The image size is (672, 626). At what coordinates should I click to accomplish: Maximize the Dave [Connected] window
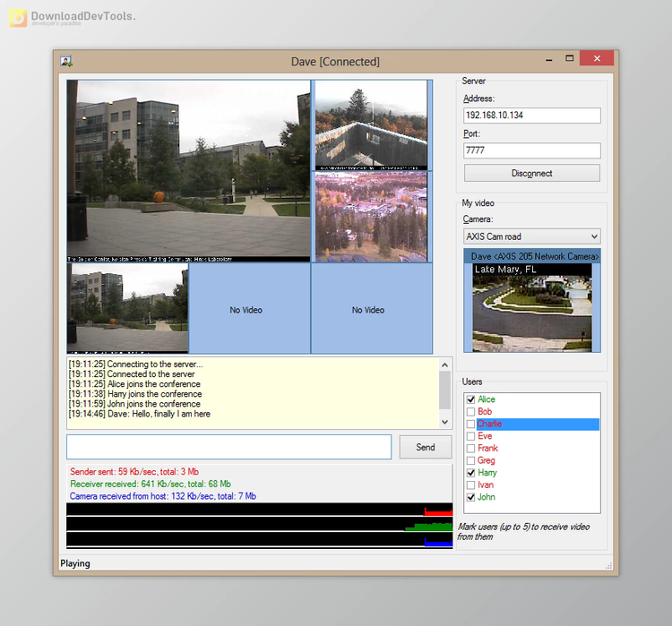pyautogui.click(x=569, y=59)
